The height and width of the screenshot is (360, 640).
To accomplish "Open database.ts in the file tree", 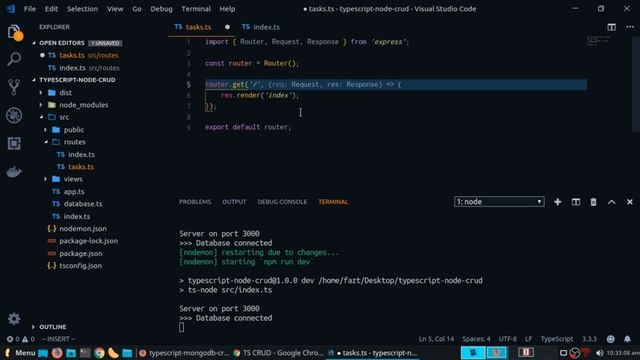I will (82, 204).
